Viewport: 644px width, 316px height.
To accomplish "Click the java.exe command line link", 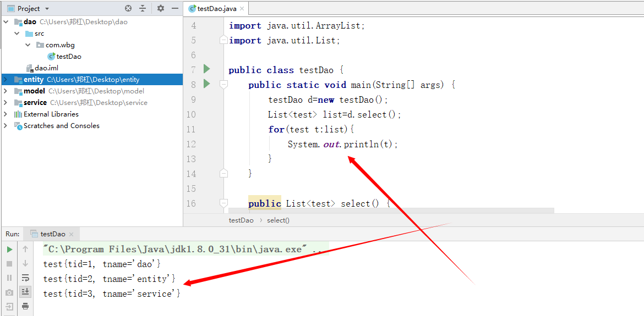I will [176, 249].
